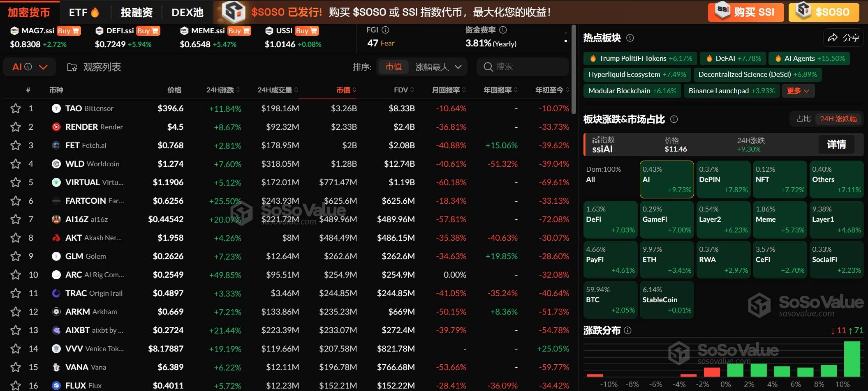
Task: Favorite the FARTCOIN row star
Action: [x=16, y=201]
